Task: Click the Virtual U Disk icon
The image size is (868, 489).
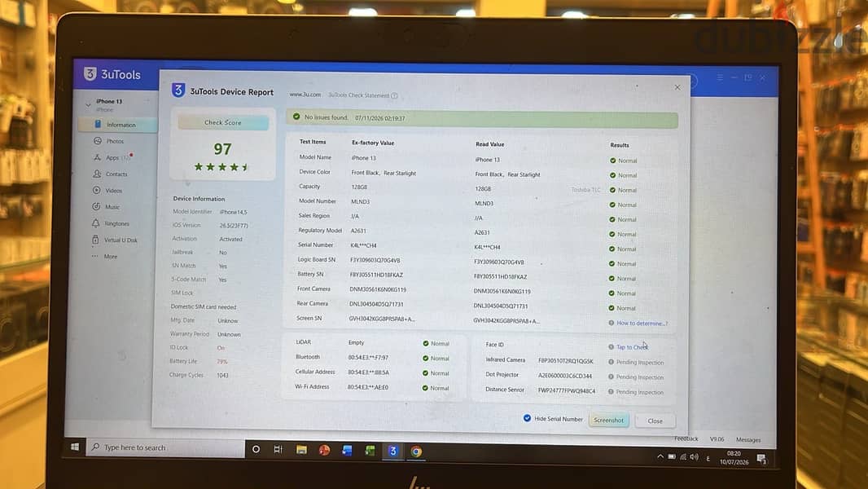Action: 95,240
